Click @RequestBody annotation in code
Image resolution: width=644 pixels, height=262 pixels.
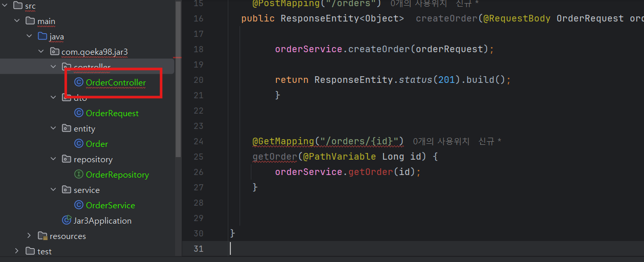[517, 18]
